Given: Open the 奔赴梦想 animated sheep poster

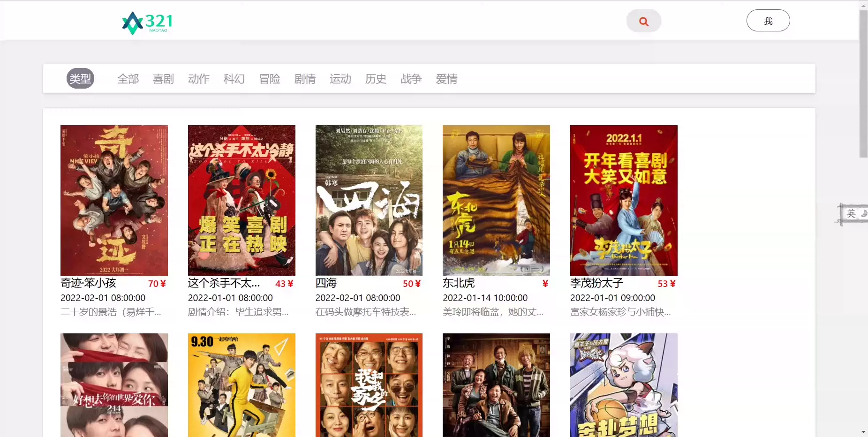Looking at the screenshot, I should tap(624, 384).
